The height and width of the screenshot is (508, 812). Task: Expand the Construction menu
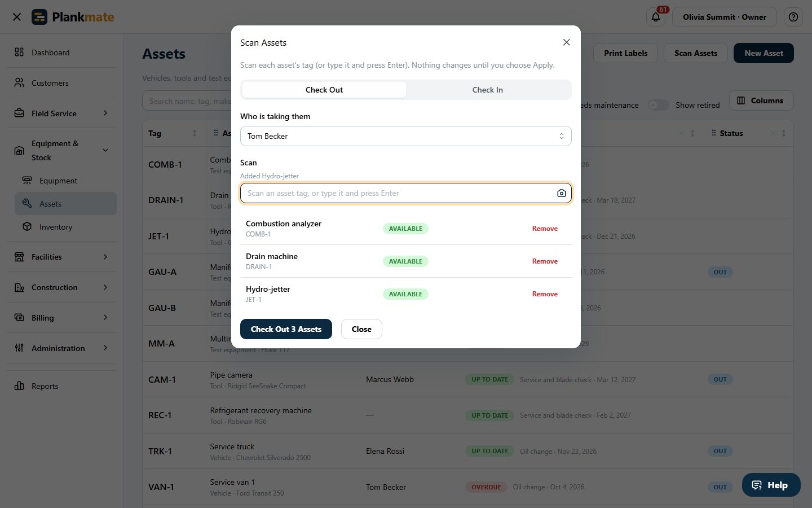point(61,287)
